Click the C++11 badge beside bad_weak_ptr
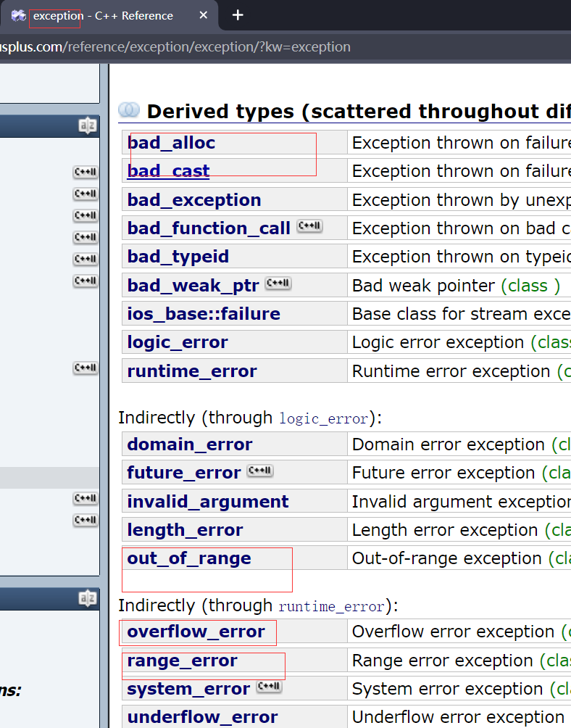This screenshot has height=728, width=571. click(278, 284)
